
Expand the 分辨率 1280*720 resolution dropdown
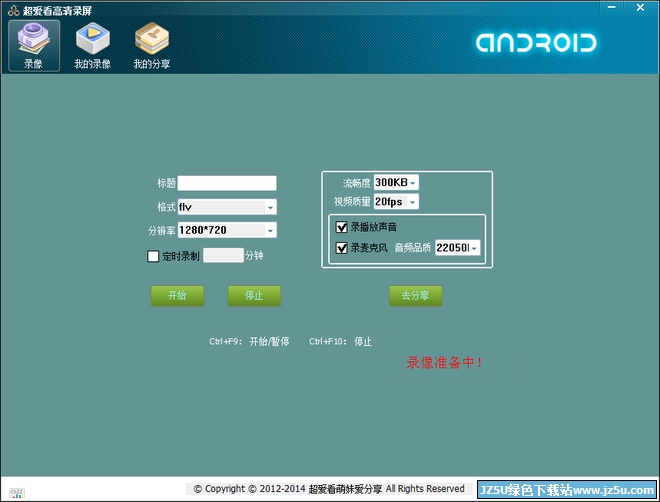click(227, 230)
